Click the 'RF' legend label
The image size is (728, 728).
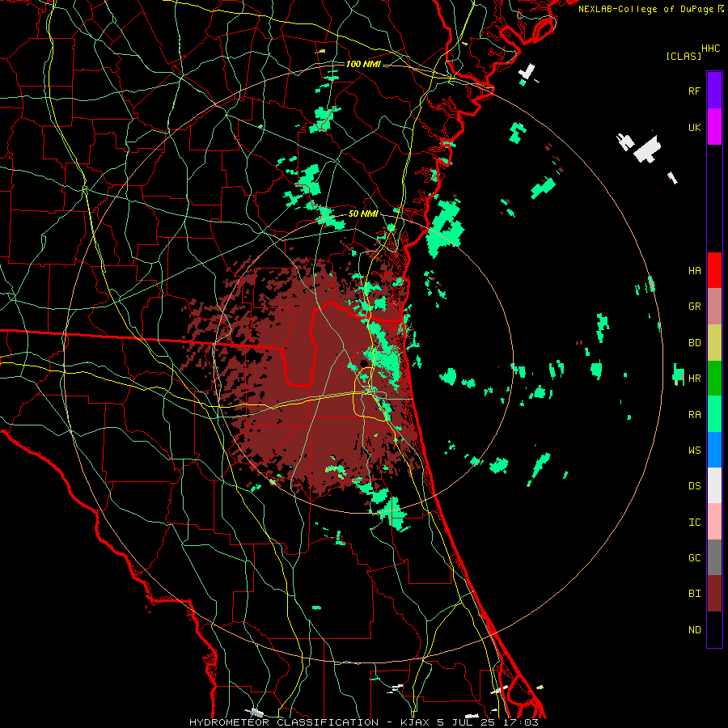pos(694,91)
